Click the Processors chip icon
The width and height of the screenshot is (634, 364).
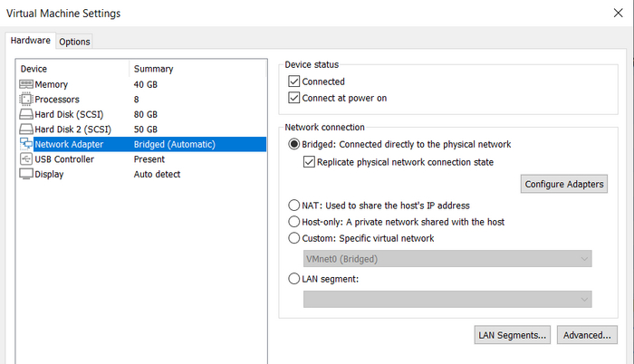click(x=26, y=100)
